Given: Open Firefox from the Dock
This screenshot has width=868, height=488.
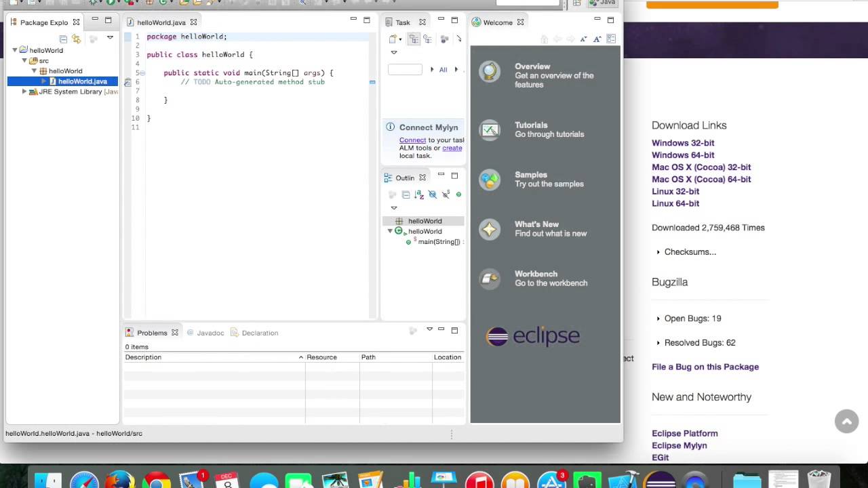Looking at the screenshot, I should point(121,479).
